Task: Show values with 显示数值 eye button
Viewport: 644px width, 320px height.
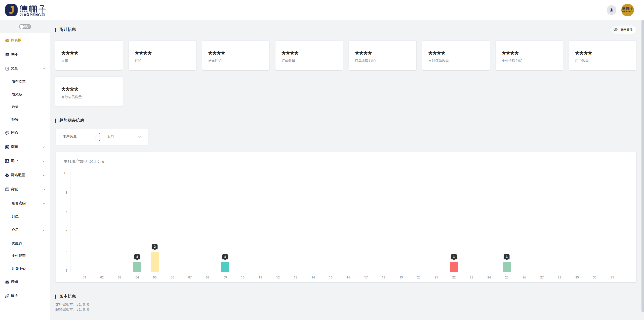Action: [x=623, y=30]
